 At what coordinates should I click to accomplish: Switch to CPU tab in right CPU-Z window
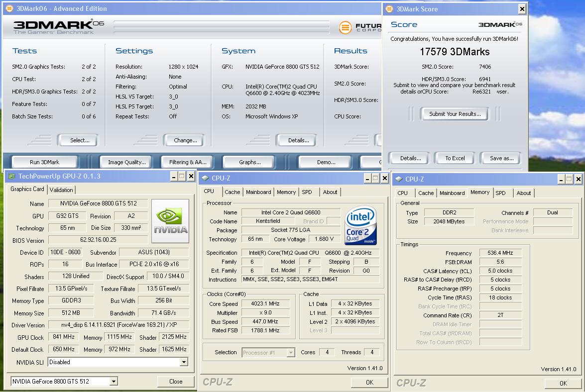click(402, 193)
